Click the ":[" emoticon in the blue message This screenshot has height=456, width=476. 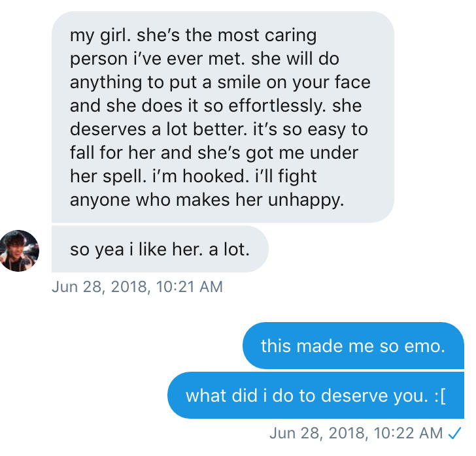[439, 395]
